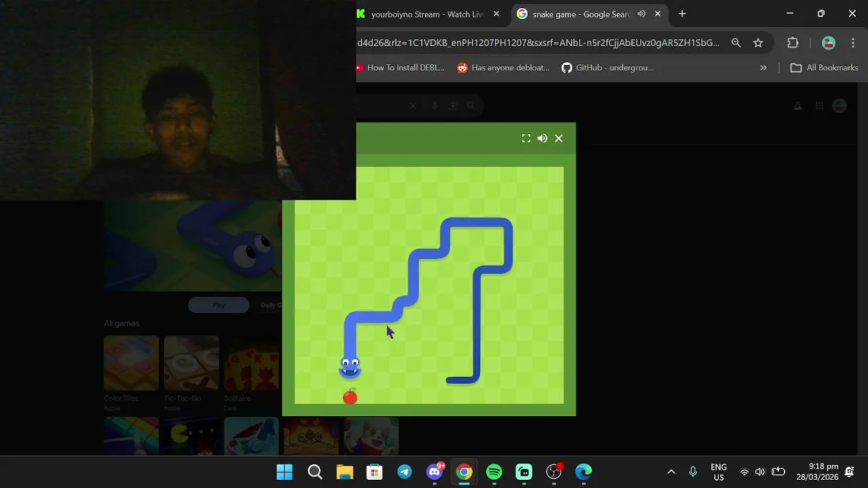Open the zoom magnifier in address bar
The image size is (868, 488).
(x=736, y=43)
